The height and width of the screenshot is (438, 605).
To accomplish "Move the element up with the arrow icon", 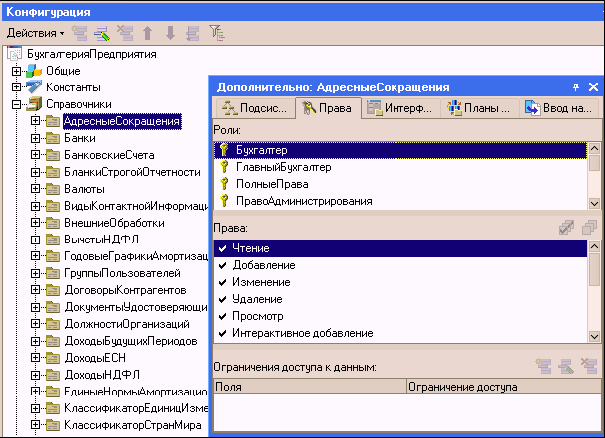I will (147, 33).
